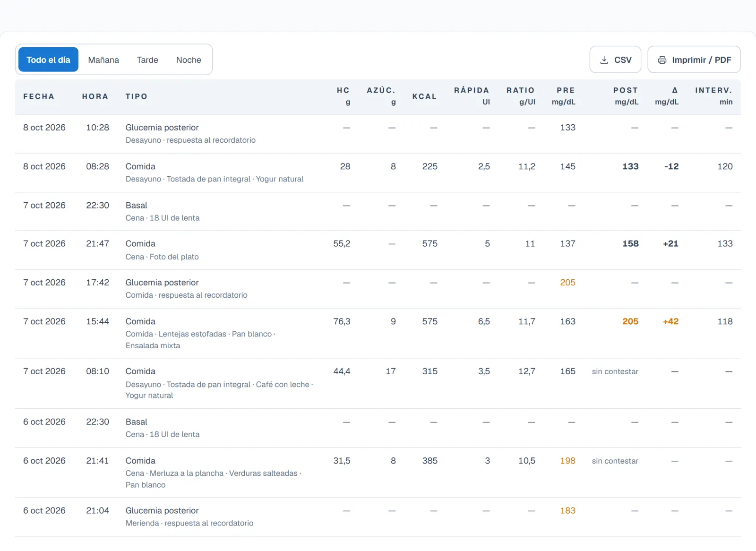756x551 pixels.
Task: Click the +21 delta value
Action: tap(670, 243)
